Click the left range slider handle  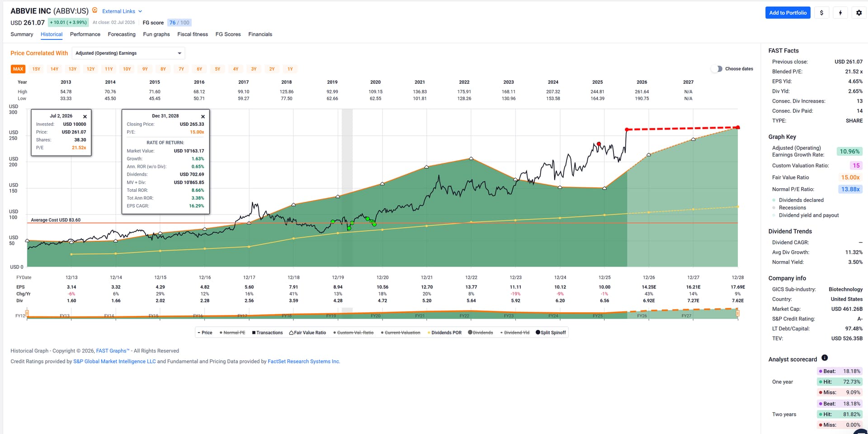click(27, 313)
